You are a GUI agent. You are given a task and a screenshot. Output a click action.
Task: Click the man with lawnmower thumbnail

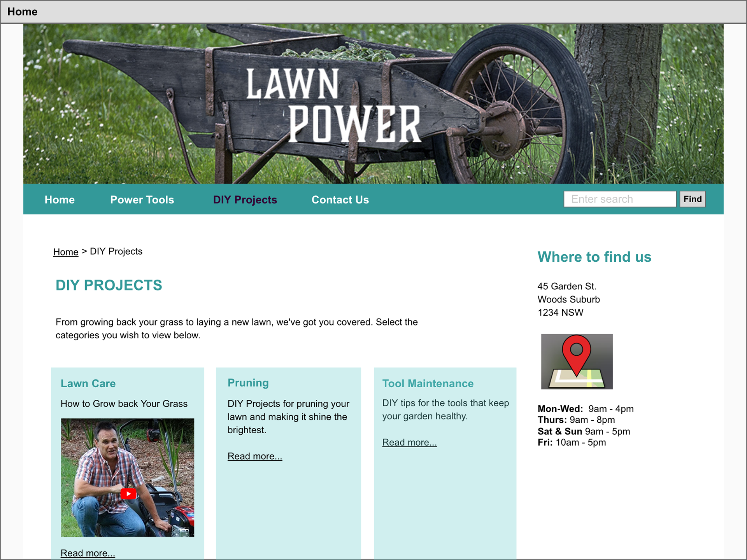[128, 478]
